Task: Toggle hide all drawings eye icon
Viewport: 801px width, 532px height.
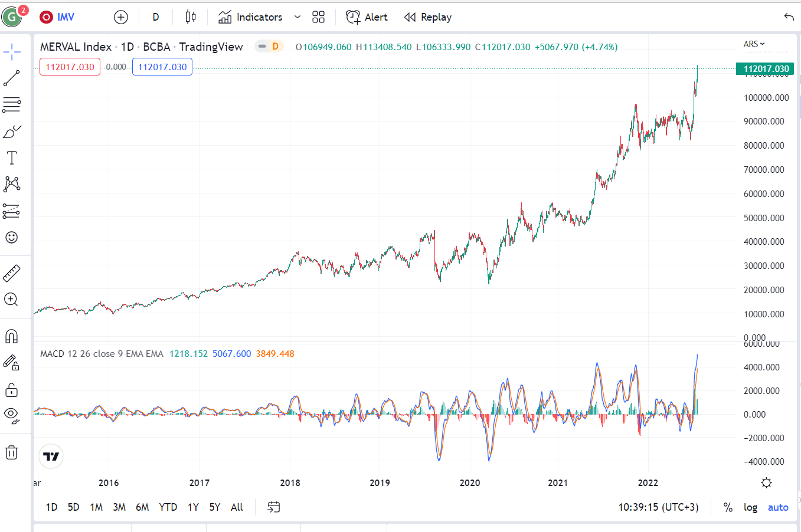Action: (12, 415)
